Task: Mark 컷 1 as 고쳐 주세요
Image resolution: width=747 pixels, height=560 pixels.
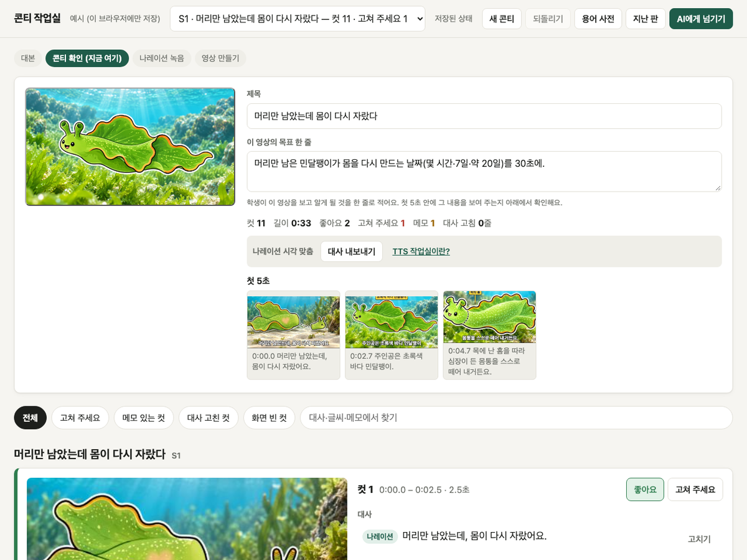Action: [695, 490]
